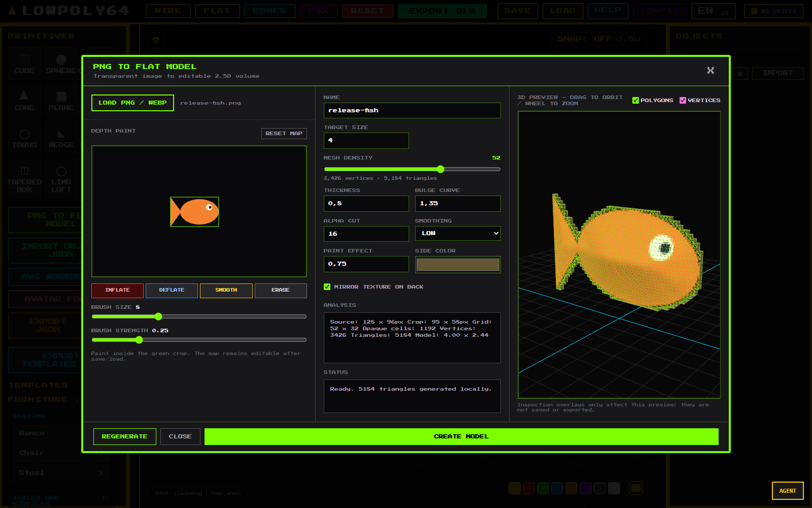This screenshot has width=812, height=508.
Task: Click the 3D fish preview viewport
Action: coord(619,255)
